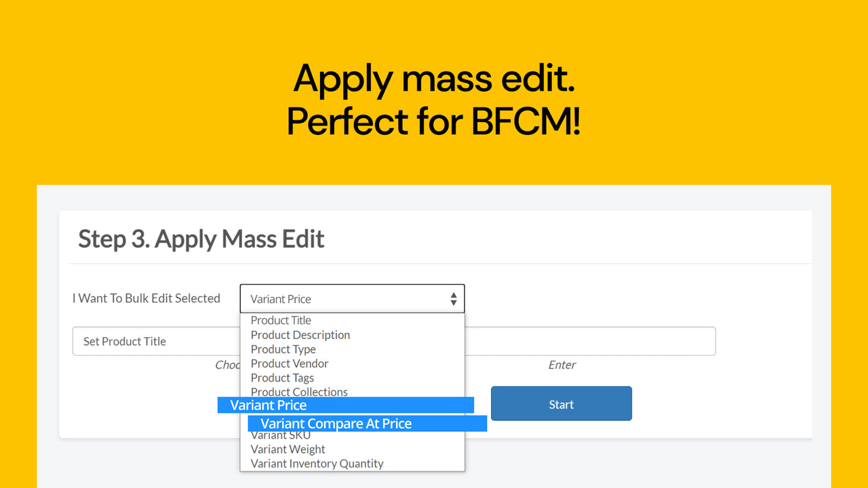Click the Start button

pos(561,403)
